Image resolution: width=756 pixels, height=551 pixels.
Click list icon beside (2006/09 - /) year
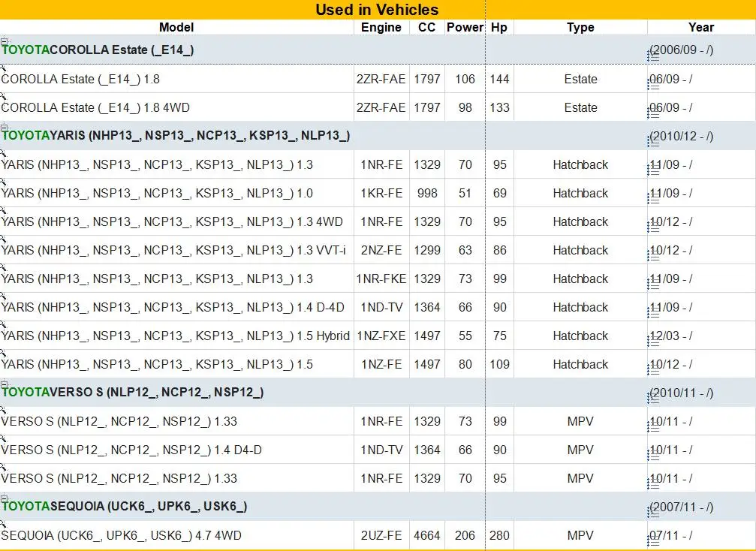[653, 57]
